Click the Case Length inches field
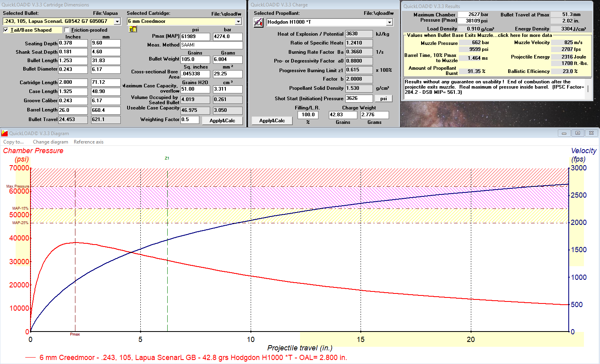This screenshot has height=364, width=600. (73, 91)
